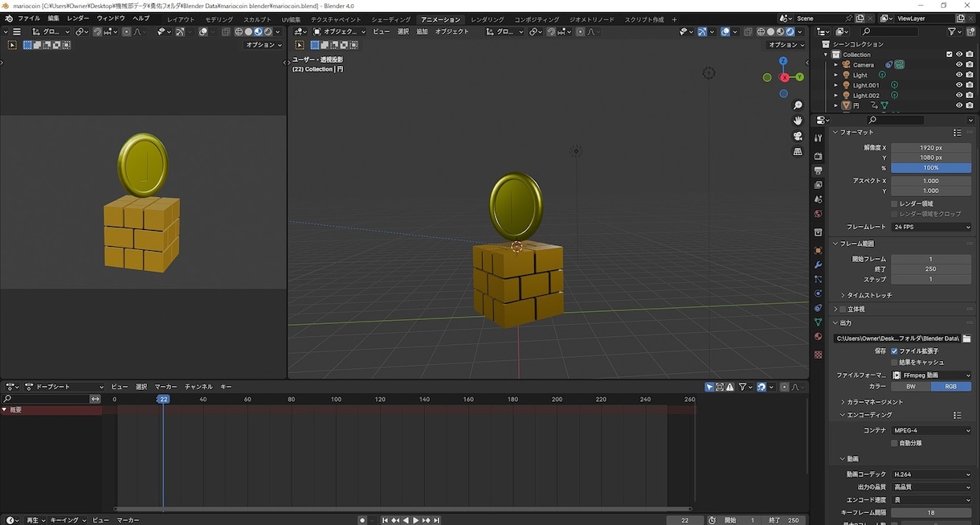Screen dimensions: 980x525
Task: Enable the レンダー領域 checkbox
Action: [x=894, y=204]
